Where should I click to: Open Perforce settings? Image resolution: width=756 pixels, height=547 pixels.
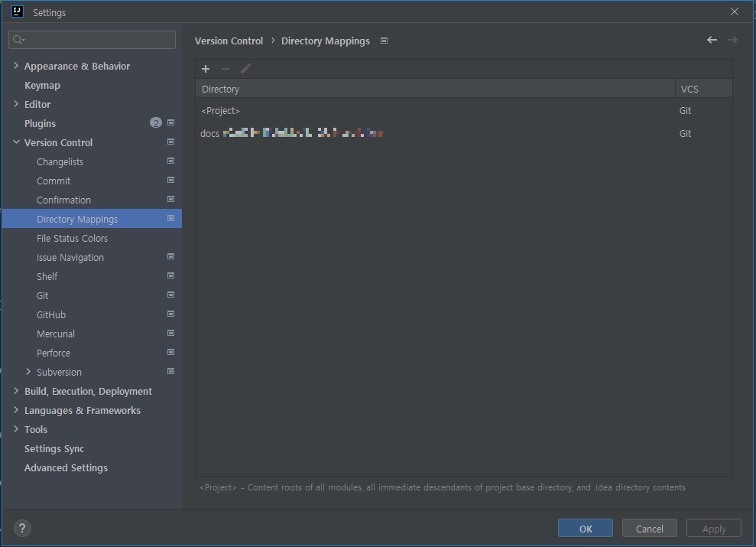click(x=54, y=353)
